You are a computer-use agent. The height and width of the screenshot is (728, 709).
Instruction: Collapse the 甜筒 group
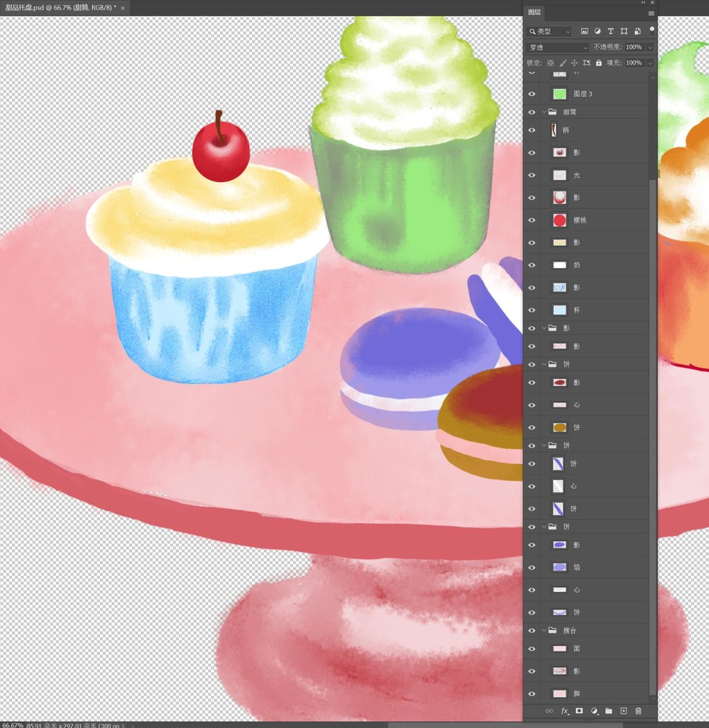pos(544,112)
